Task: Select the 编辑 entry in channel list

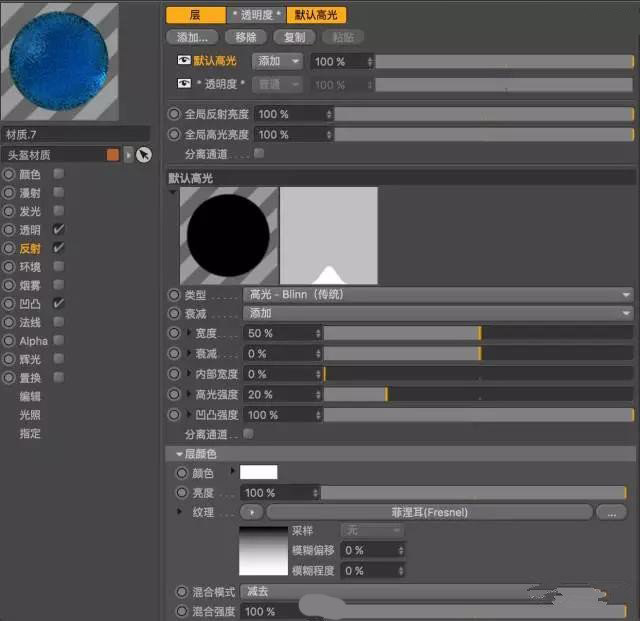Action: coord(30,396)
